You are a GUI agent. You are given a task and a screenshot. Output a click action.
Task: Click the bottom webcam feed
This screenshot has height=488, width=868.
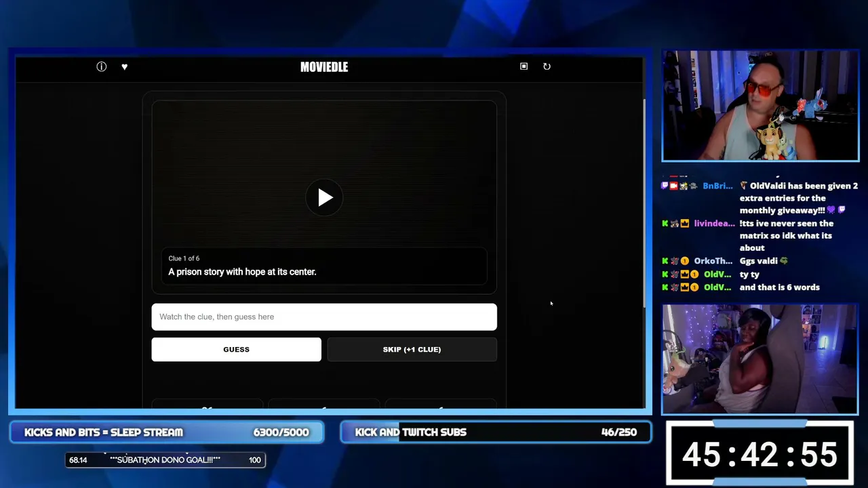point(760,359)
